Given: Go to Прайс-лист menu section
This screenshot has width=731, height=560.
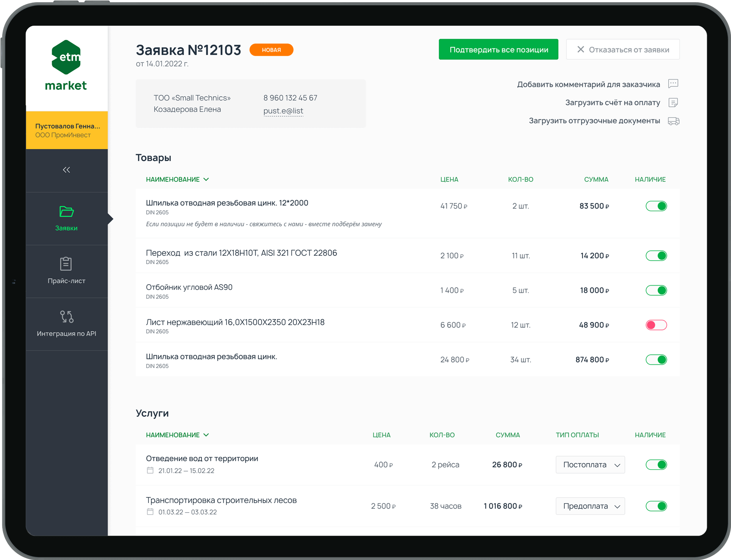Looking at the screenshot, I should (67, 271).
